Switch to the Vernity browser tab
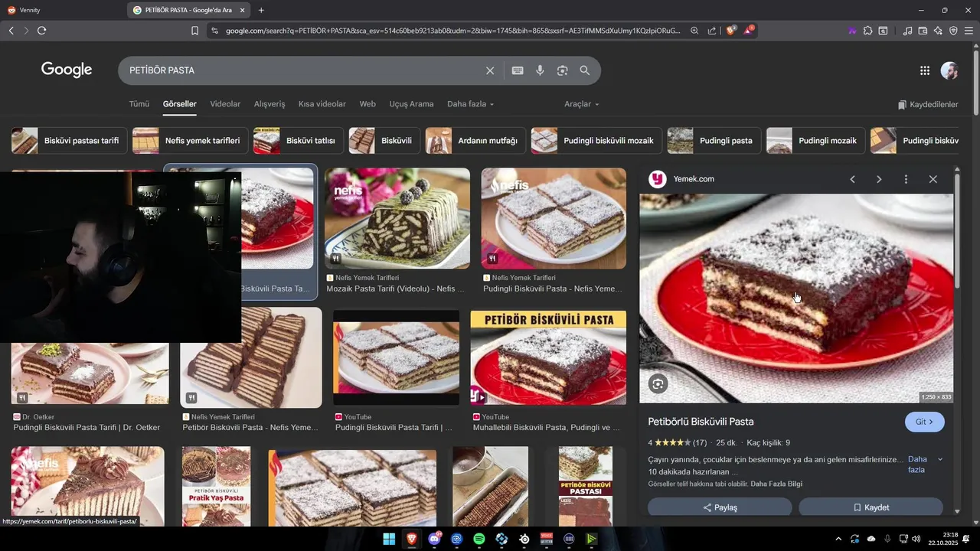Viewport: 980px width, 551px height. 61,10
